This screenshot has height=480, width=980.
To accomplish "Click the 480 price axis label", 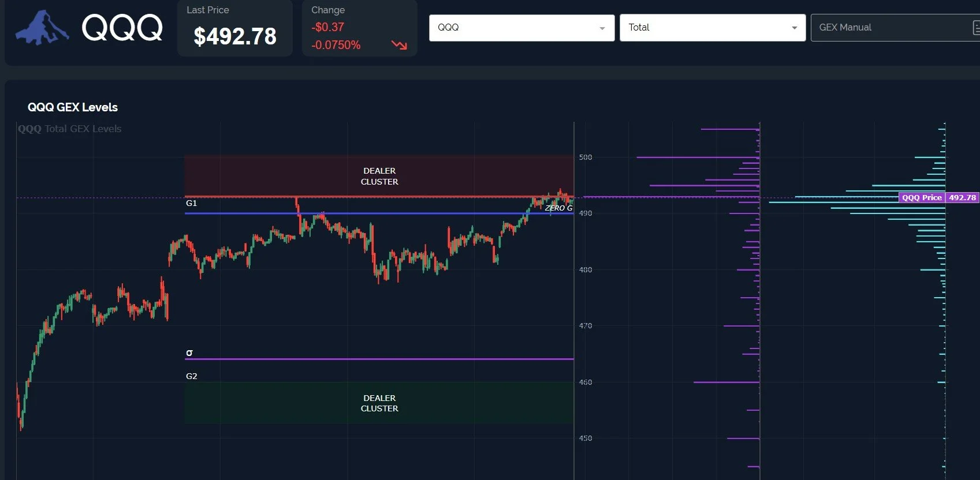I will coord(585,269).
